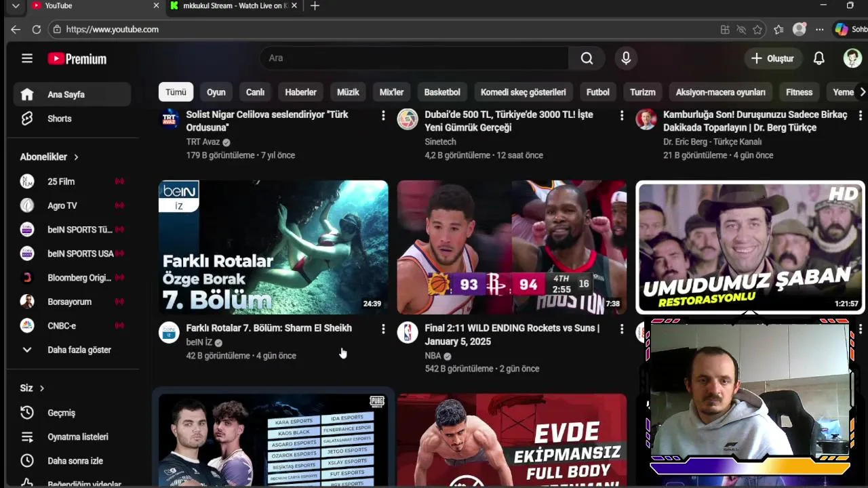Start voice search with microphone icon
Viewport: 868px width, 488px height.
[626, 58]
